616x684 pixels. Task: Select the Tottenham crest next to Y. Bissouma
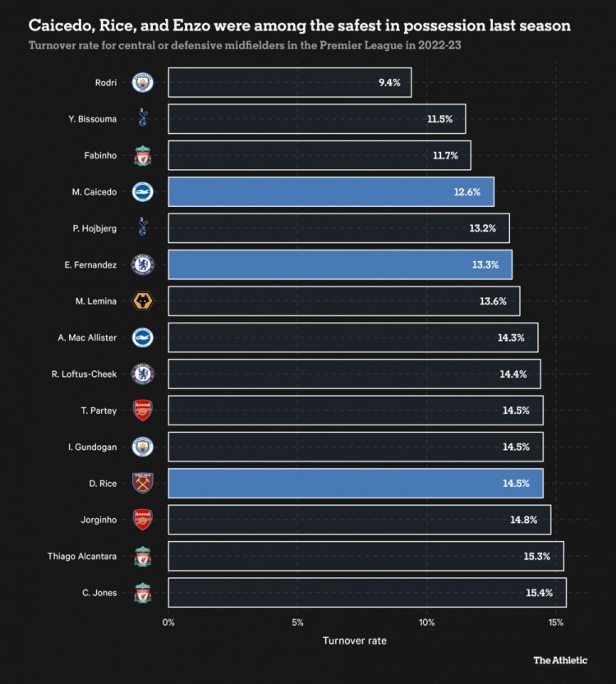coord(143,118)
